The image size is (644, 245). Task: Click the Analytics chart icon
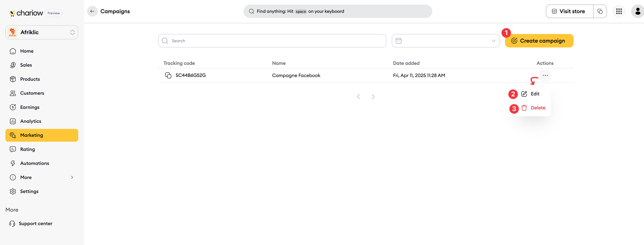pos(13,121)
